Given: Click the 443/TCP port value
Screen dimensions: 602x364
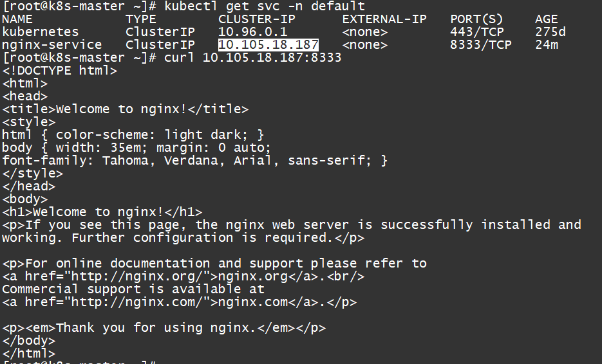Looking at the screenshot, I should [x=477, y=32].
